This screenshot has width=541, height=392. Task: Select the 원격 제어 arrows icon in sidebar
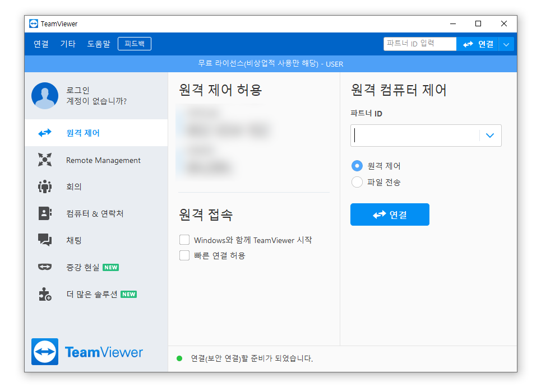tap(45, 133)
